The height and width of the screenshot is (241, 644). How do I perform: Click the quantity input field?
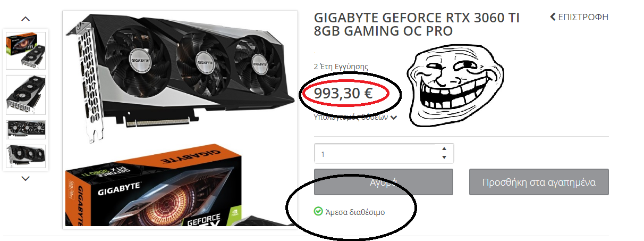[384, 153]
